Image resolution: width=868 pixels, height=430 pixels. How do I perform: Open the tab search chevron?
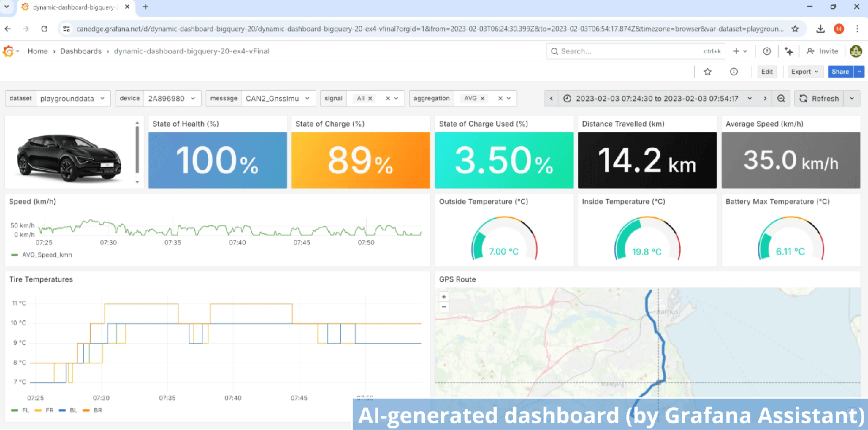(7, 7)
